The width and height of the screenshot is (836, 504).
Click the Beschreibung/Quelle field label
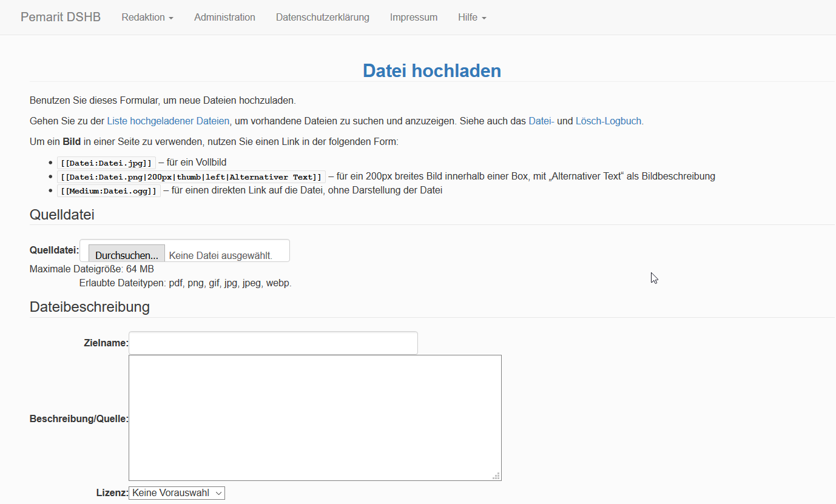click(79, 418)
